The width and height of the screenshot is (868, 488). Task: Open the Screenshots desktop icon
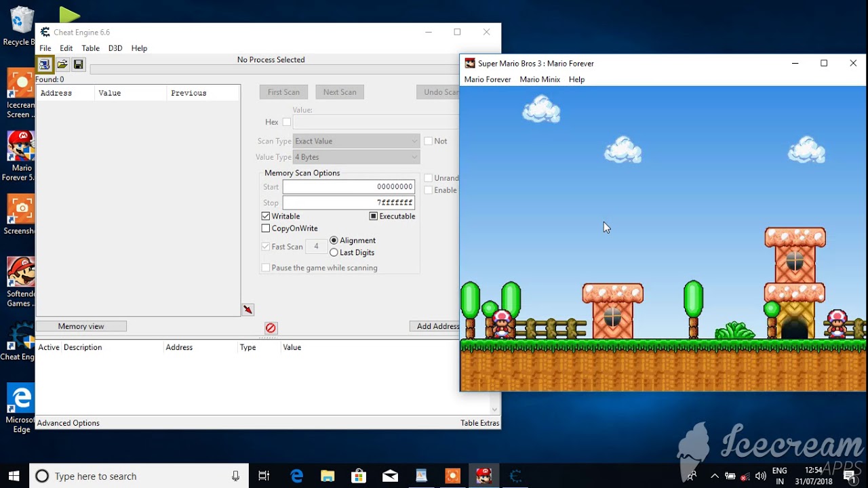pyautogui.click(x=20, y=216)
